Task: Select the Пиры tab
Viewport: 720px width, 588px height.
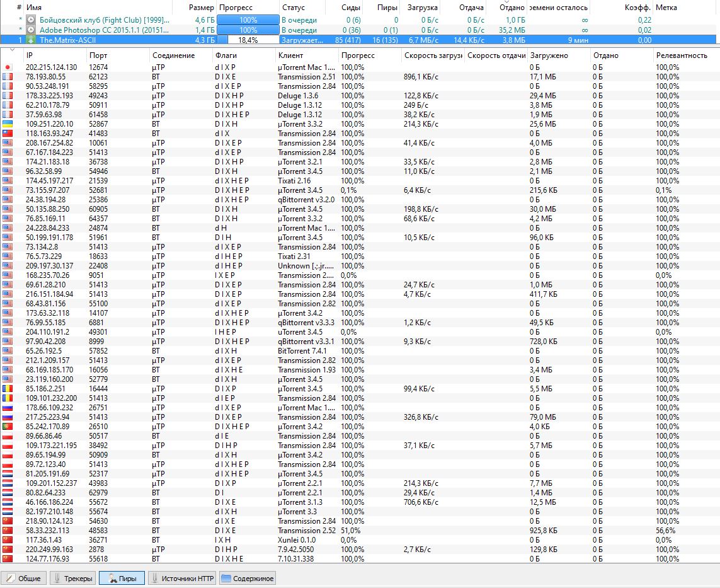Action: (122, 579)
